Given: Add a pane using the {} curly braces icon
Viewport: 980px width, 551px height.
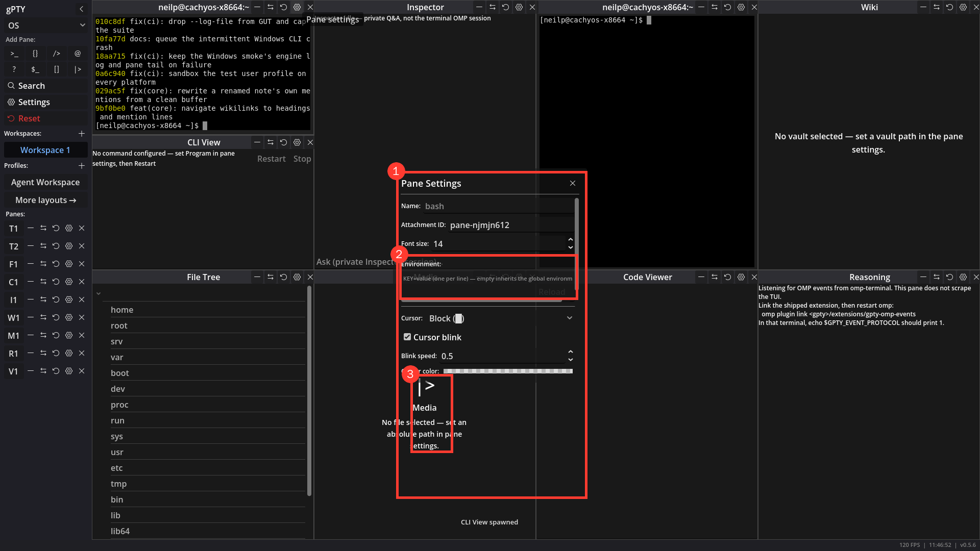Looking at the screenshot, I should tap(35, 54).
